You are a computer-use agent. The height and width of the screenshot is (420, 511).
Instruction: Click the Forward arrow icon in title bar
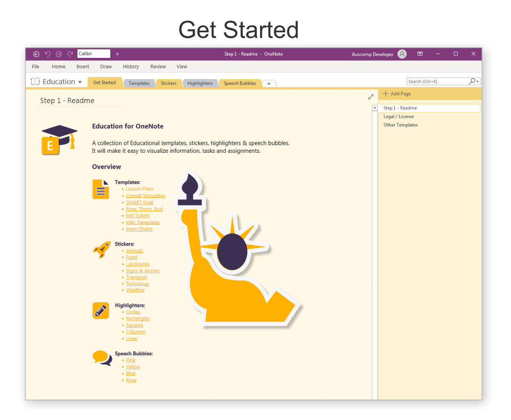pos(59,54)
